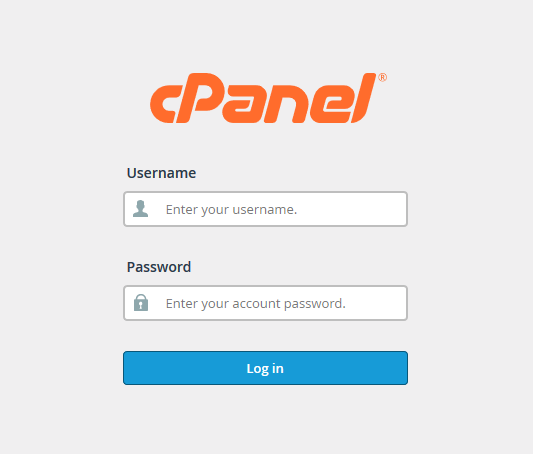Click "Enter your username." placeholder text
The image size is (533, 454).
click(231, 210)
